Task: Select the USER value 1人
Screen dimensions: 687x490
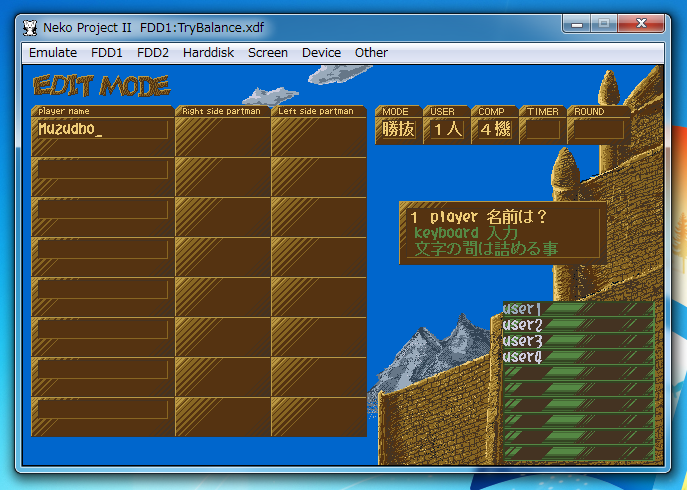Action: click(x=446, y=130)
